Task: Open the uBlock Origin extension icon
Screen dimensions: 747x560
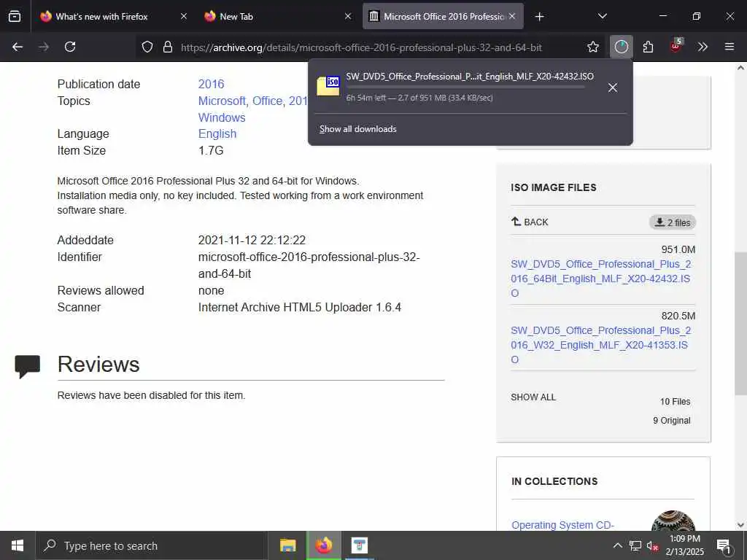Action: 676,46
